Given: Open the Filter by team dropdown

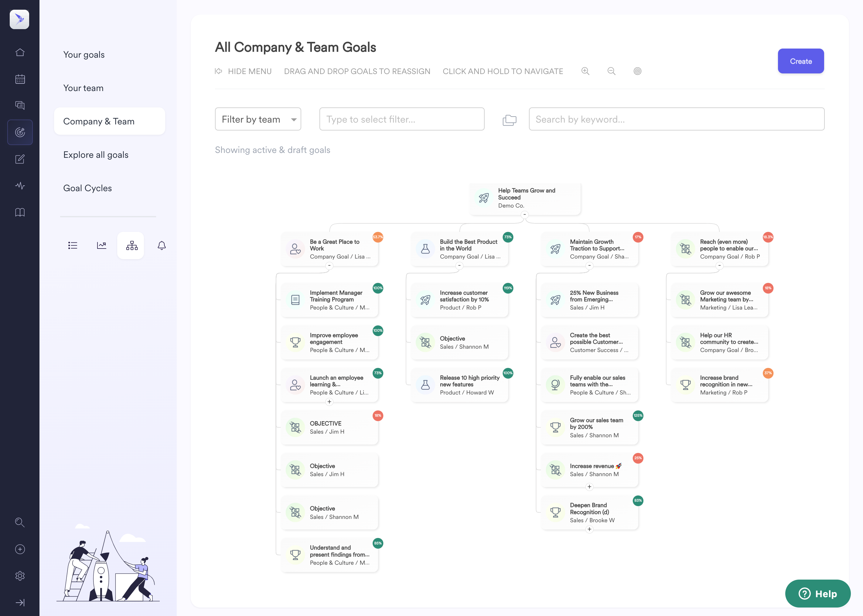Looking at the screenshot, I should (x=258, y=119).
